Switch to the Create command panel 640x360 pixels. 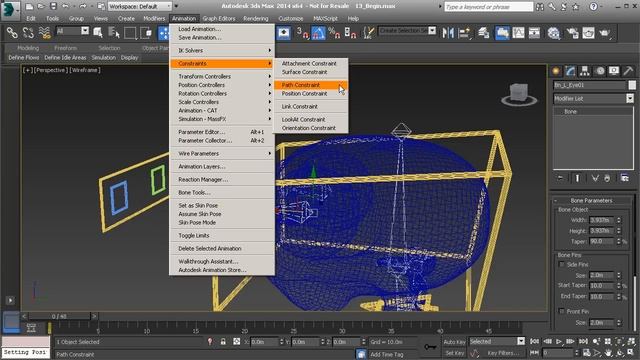556,71
